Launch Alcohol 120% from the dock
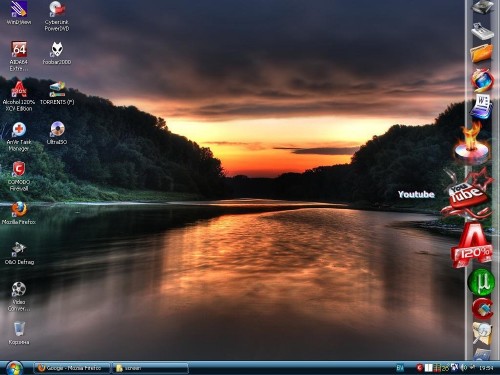This screenshot has height=375, width=500. coord(472,245)
